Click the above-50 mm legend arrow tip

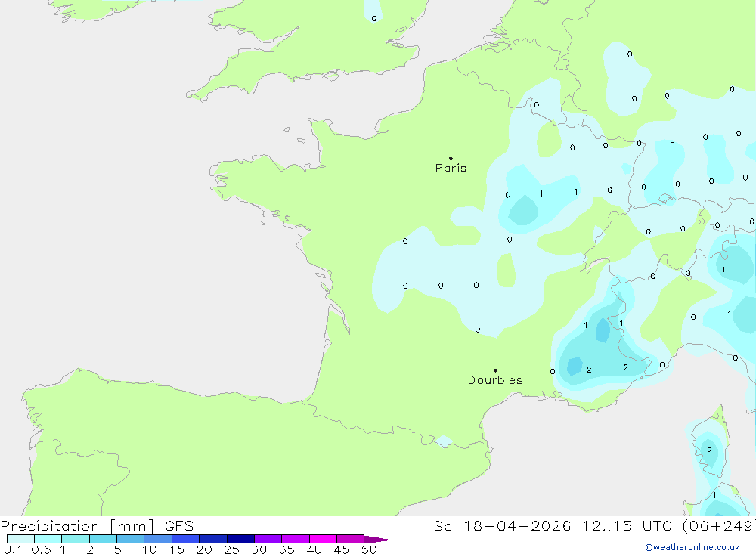coord(378,539)
